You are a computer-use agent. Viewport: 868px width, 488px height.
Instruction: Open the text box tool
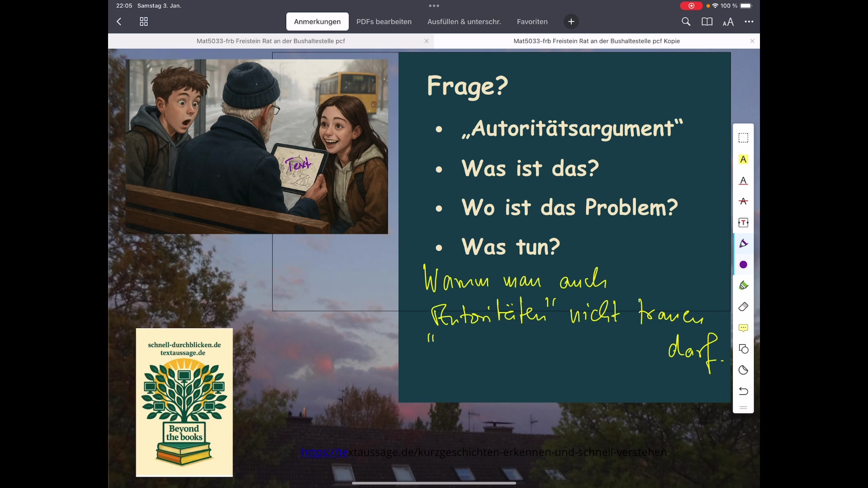tap(743, 222)
